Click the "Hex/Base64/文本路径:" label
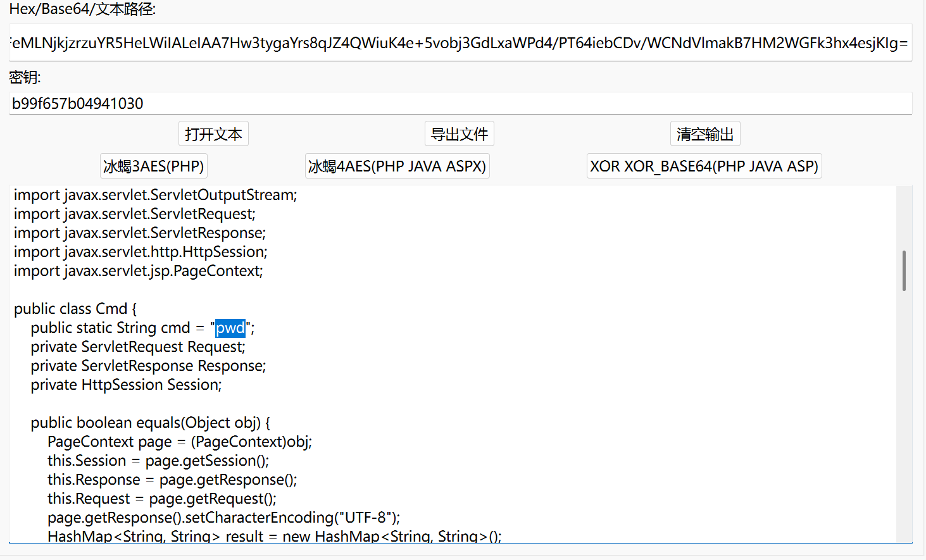 coord(82,9)
